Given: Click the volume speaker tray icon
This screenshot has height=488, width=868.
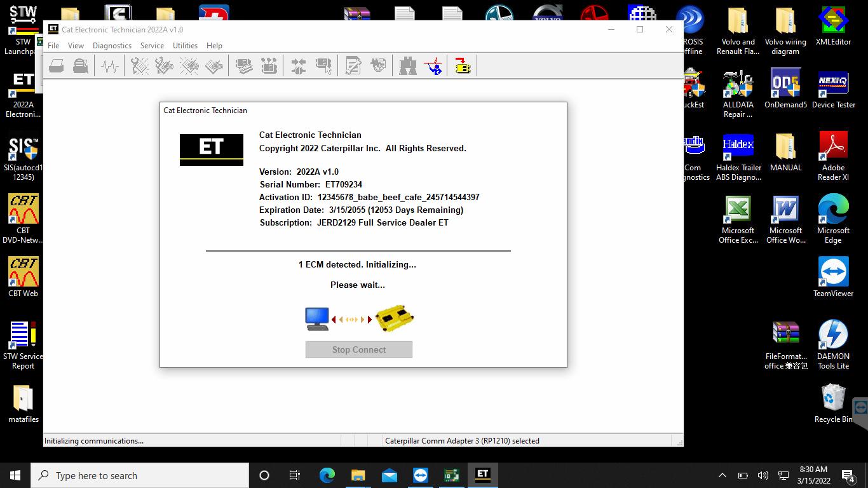Looking at the screenshot, I should tap(763, 475).
